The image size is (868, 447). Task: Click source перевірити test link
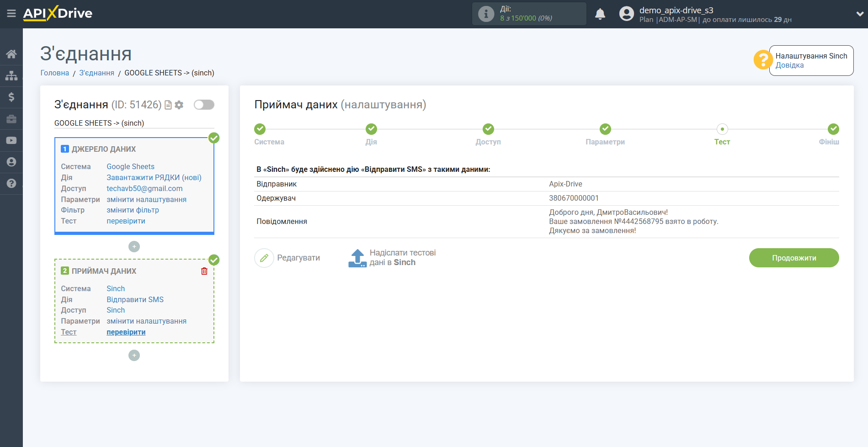126,221
